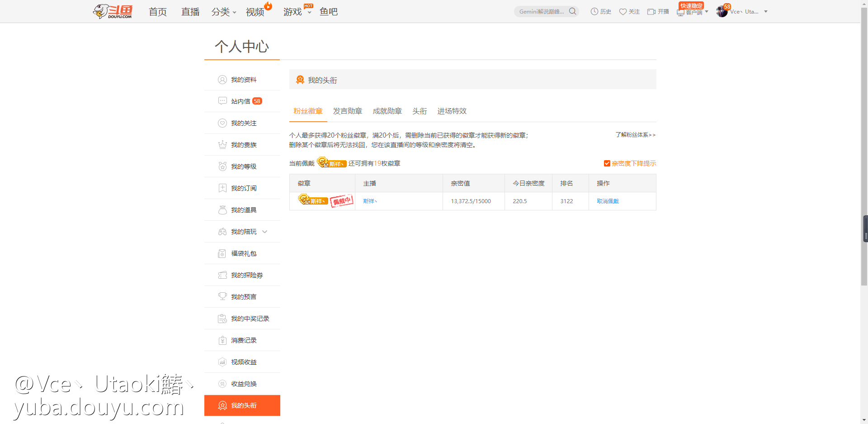
Task: Click the heart follow icon in header
Action: (x=623, y=12)
